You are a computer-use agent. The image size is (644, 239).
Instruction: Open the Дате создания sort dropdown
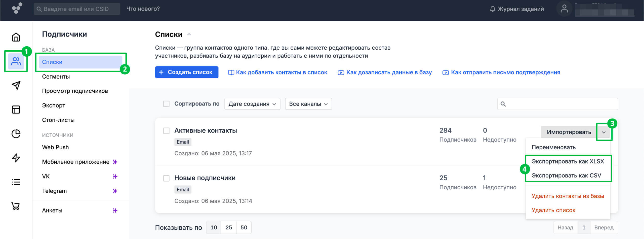[x=252, y=104]
